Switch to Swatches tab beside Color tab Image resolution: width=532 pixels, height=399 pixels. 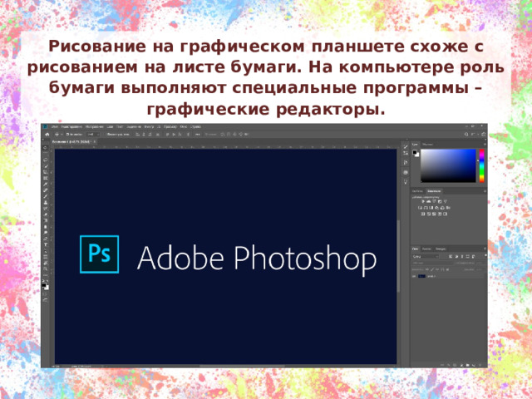[x=428, y=145]
